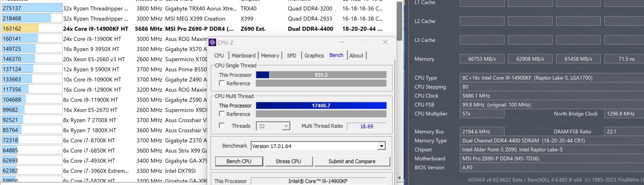Select the SPD tab

coord(292,55)
